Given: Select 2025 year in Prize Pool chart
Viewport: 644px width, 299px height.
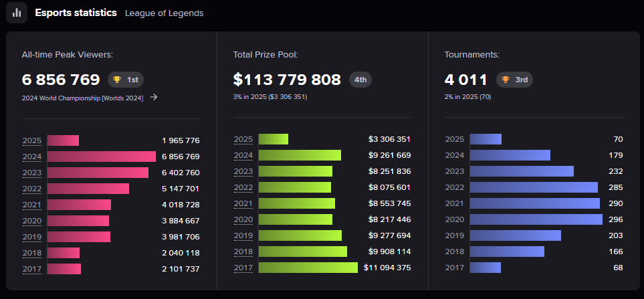Looking at the screenshot, I should [x=243, y=139].
